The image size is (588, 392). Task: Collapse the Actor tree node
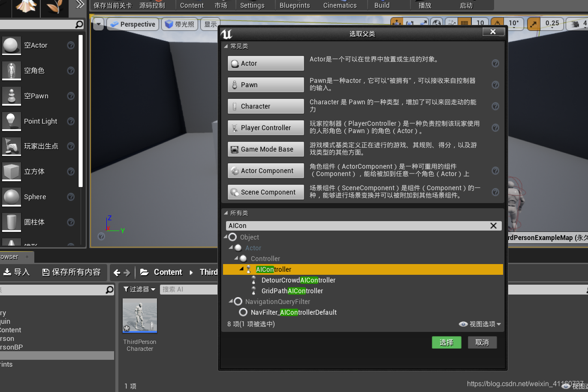231,248
